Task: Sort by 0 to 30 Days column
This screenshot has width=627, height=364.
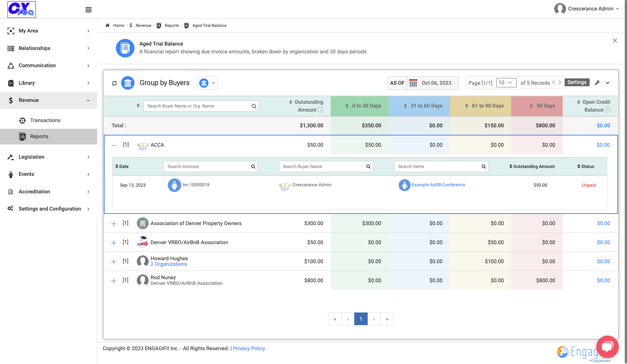Action: coord(347,106)
